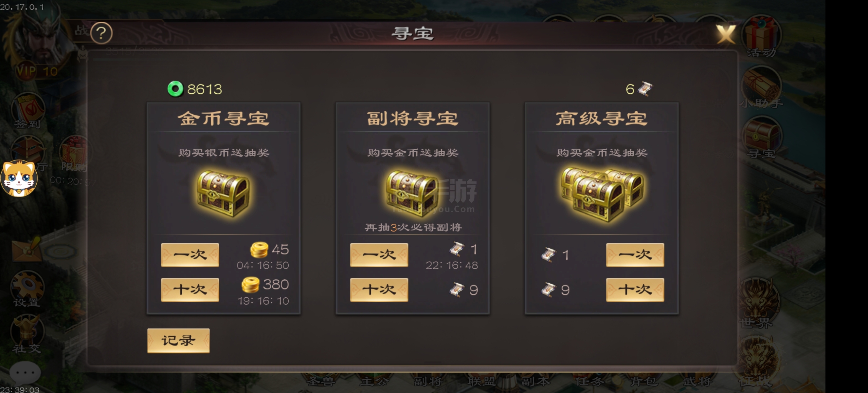
Task: Click 一次 under 高级寻宝
Action: pyautogui.click(x=635, y=255)
